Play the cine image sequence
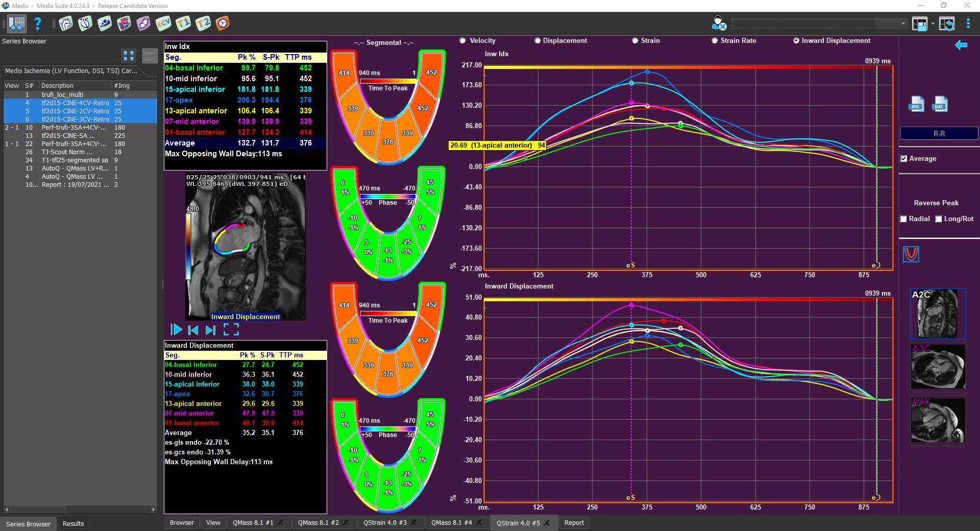This screenshot has width=980, height=531. (176, 330)
